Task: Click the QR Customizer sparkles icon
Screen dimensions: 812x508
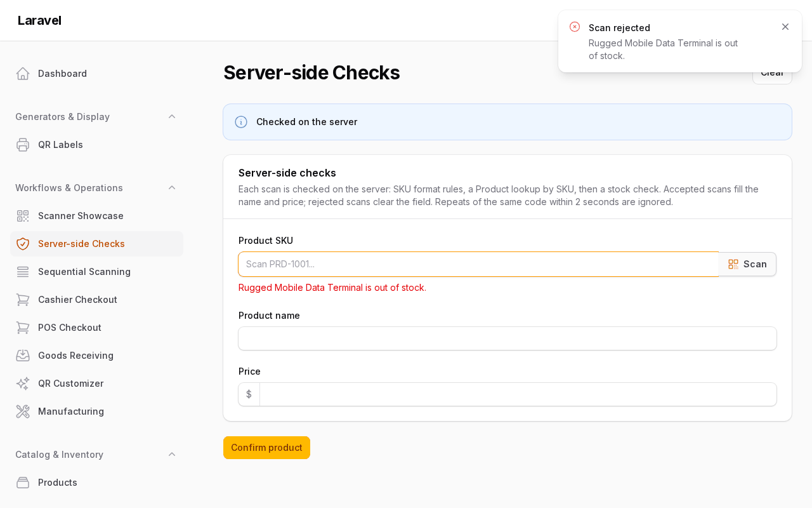Action: click(23, 384)
